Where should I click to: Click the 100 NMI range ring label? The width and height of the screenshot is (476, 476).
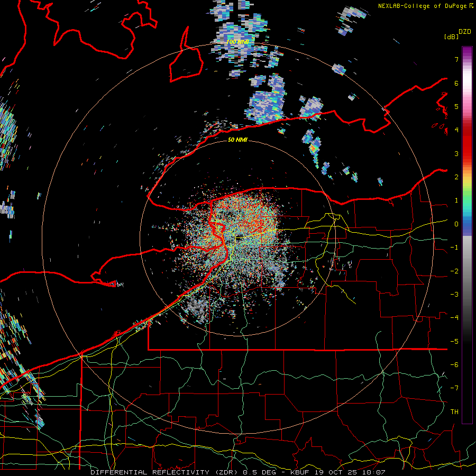[237, 42]
